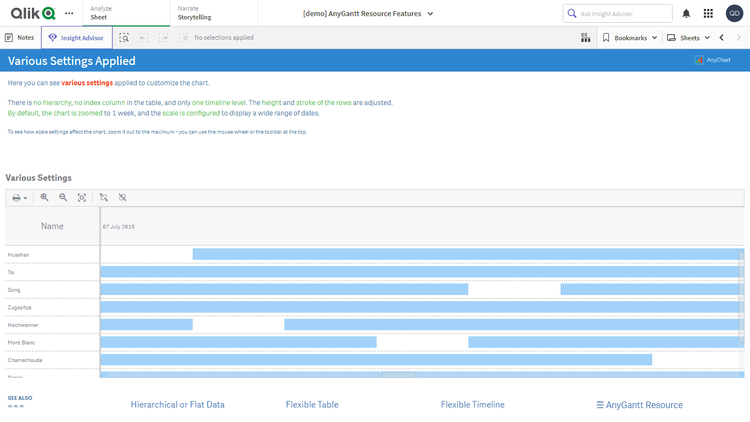Expand the print options dropdown
Viewport: 750px width, 422px height.
pyautogui.click(x=20, y=198)
